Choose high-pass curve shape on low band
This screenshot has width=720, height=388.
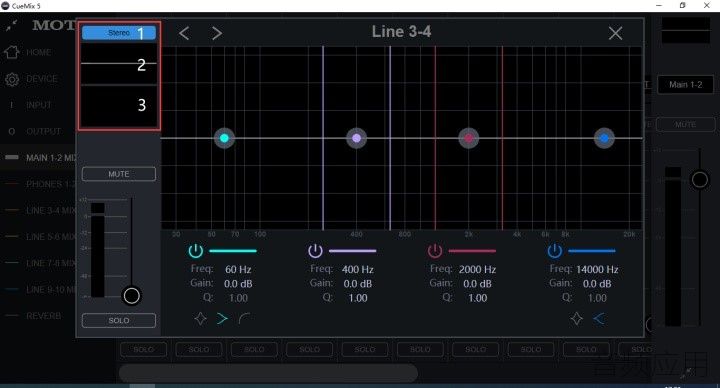[x=244, y=318]
